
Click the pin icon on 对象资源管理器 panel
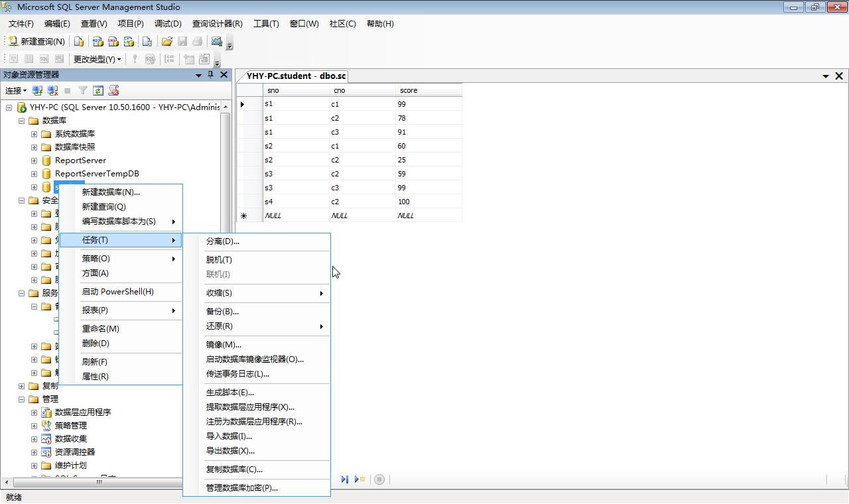point(211,75)
